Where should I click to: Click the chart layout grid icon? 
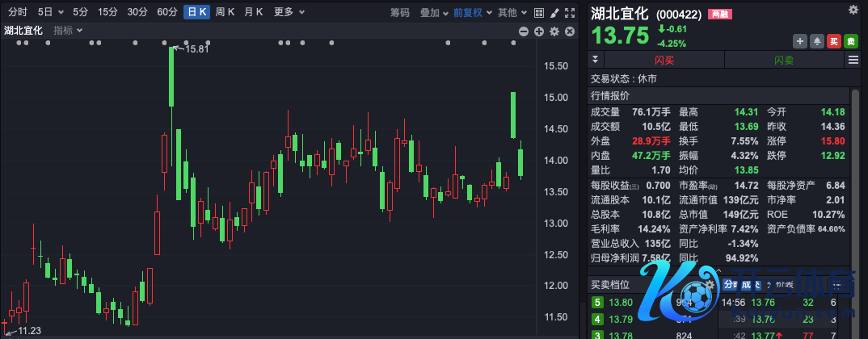click(x=539, y=12)
